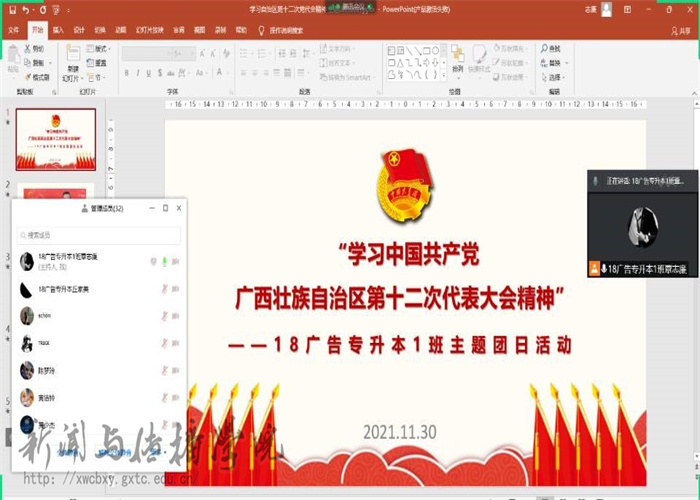Clear all formatting icon in font group
Screen dimensions: 700x500
pos(226,54)
